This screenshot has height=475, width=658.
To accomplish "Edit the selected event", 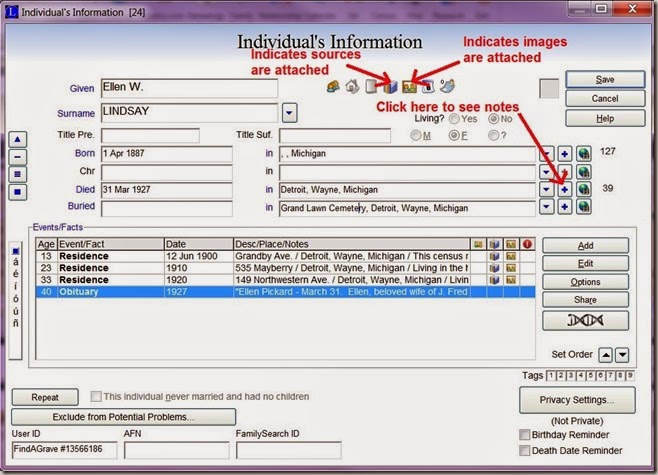I will [x=585, y=264].
